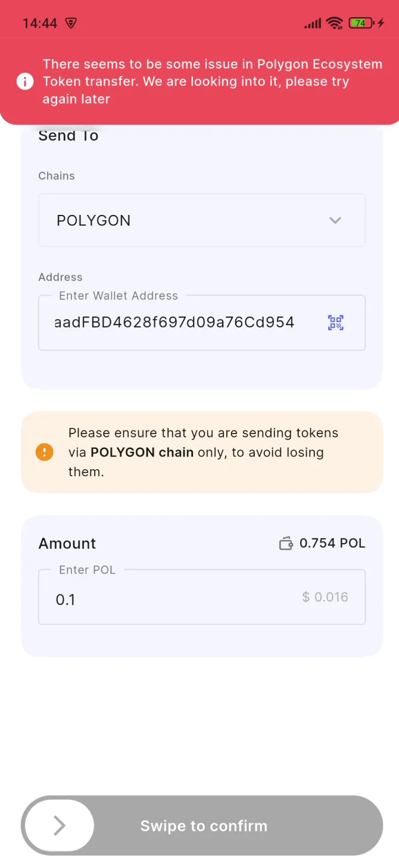Tap the battery indicator in status bar
This screenshot has width=399, height=868.
pyautogui.click(x=363, y=23)
